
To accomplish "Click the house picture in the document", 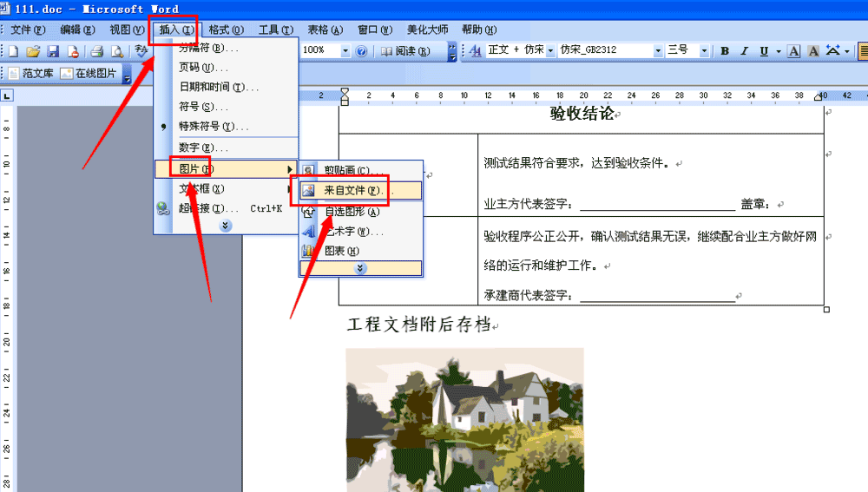I will coord(465,419).
